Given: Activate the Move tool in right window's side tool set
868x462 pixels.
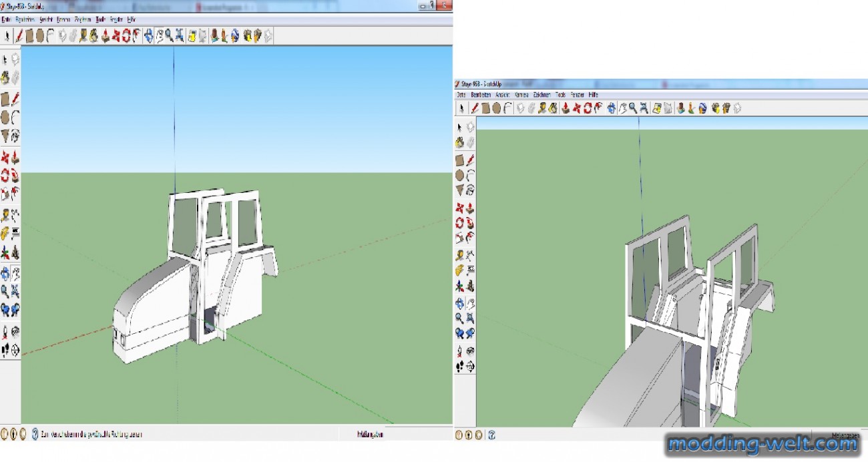Looking at the screenshot, I should 459,208.
